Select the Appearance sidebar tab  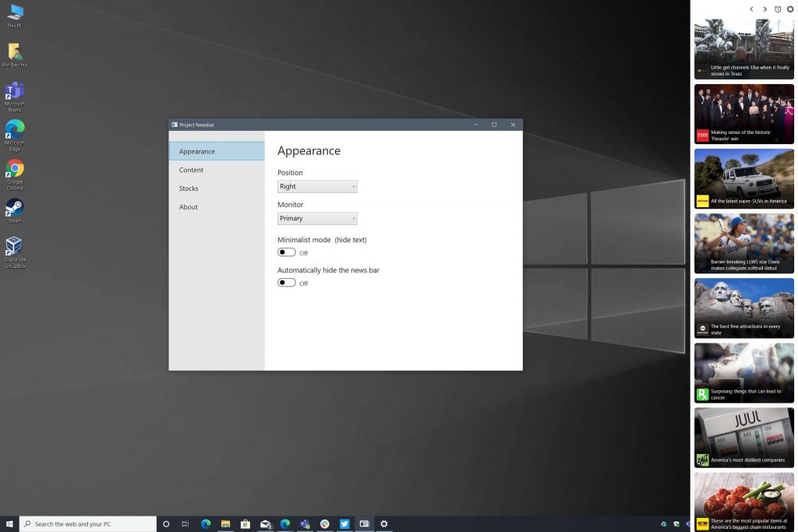point(197,151)
